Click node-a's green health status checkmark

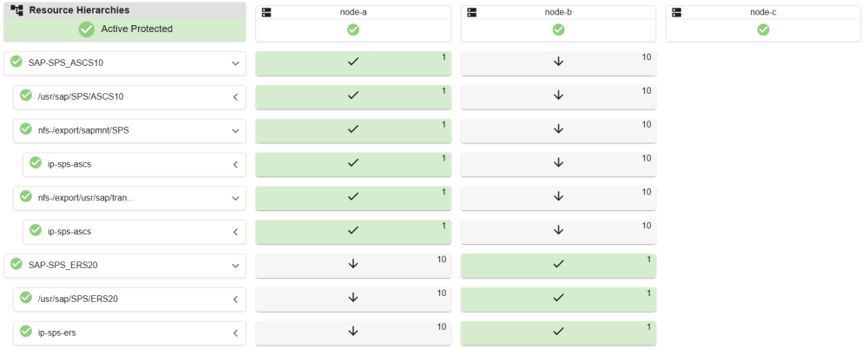[353, 30]
